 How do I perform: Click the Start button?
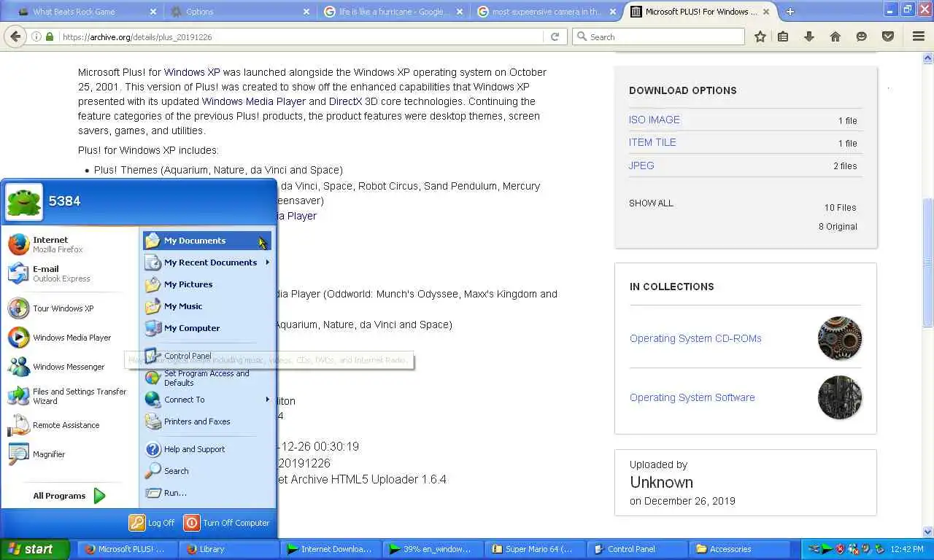[x=34, y=549]
